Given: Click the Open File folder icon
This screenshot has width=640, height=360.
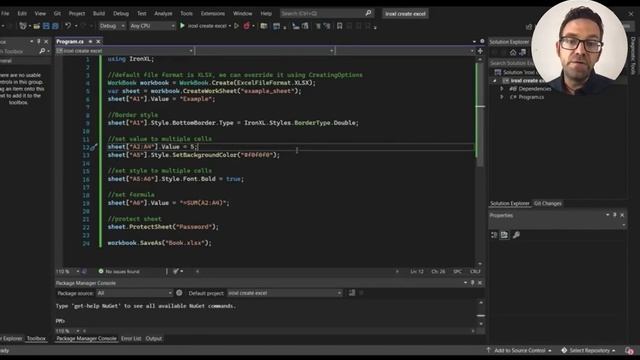Looking at the screenshot, I should point(37,26).
